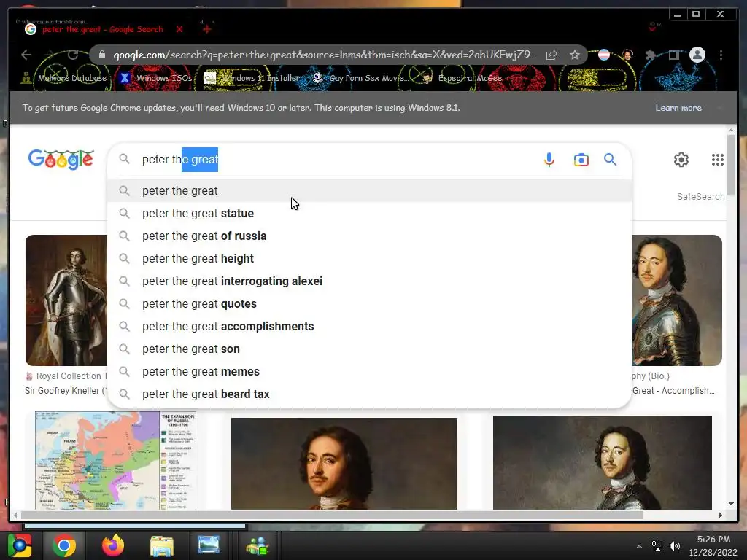Search by image with the camera icon

581,160
